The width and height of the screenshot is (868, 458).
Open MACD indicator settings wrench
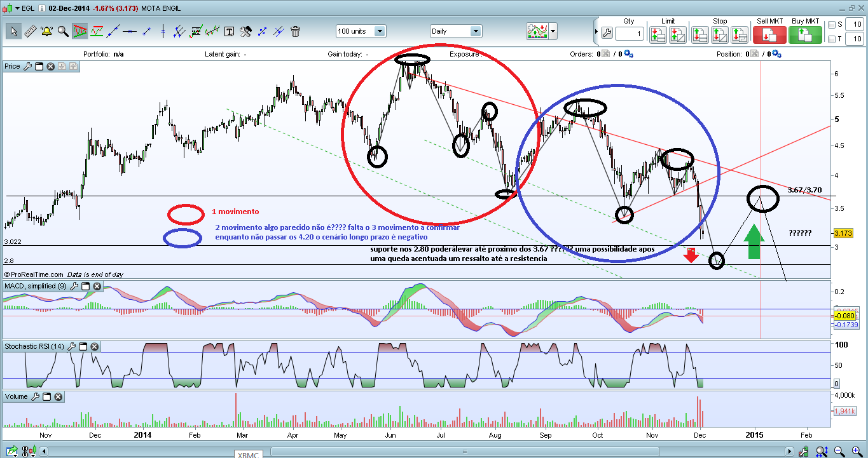coord(74,286)
